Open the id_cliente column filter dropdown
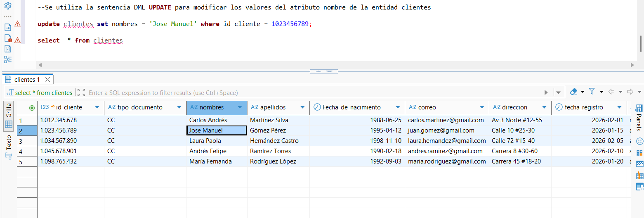Viewport: 644px width, 218px height. coord(97,107)
